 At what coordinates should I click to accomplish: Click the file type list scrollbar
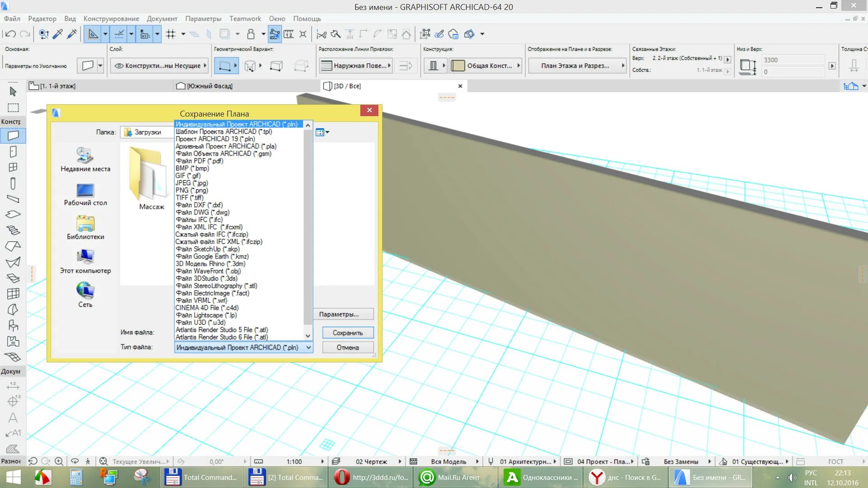(x=308, y=227)
